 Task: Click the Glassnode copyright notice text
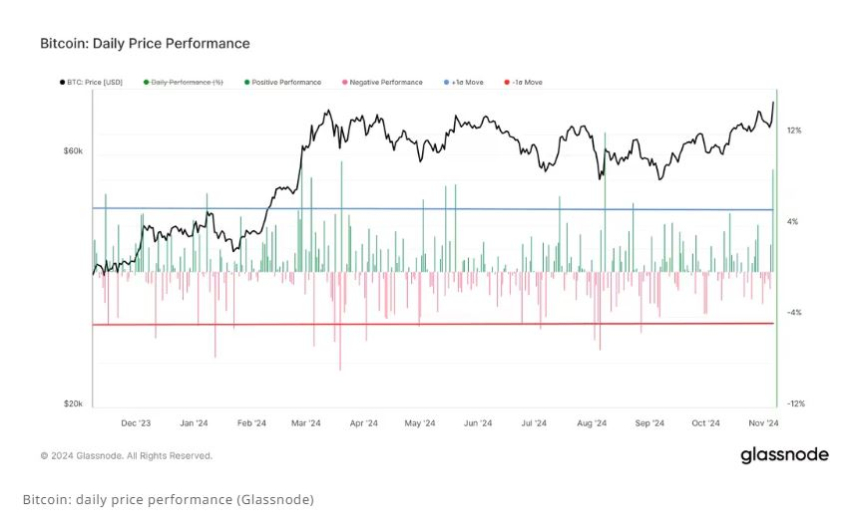(126, 456)
